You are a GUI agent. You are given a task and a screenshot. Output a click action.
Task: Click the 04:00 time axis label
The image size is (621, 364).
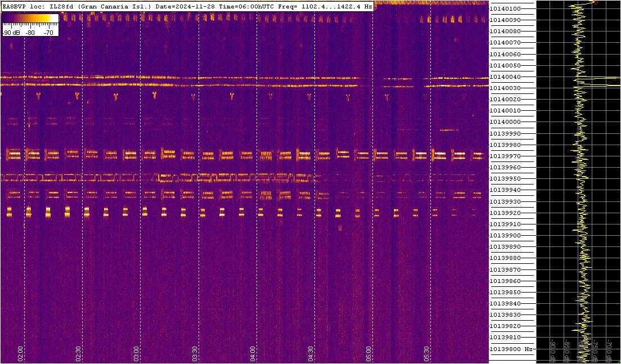pyautogui.click(x=253, y=353)
